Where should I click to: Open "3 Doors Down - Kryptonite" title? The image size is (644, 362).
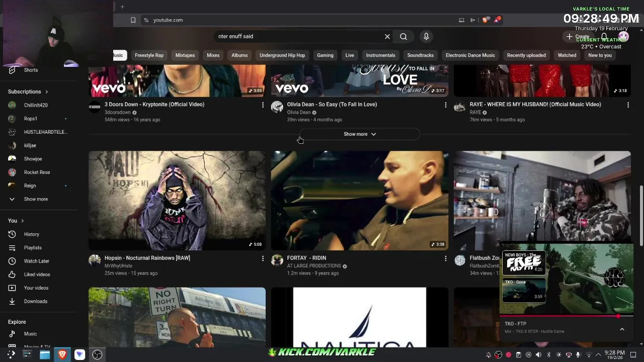coord(154,105)
